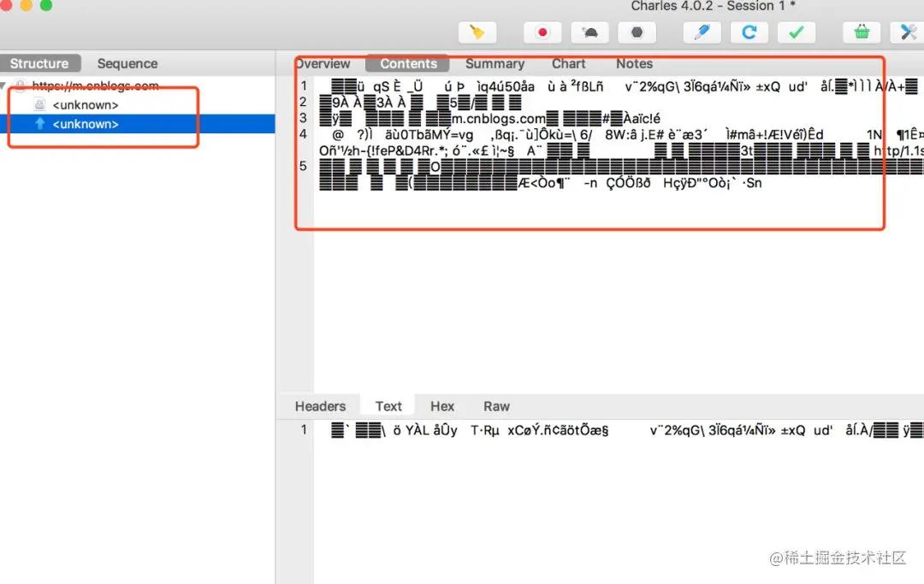Open the Overview tab

pyautogui.click(x=323, y=63)
